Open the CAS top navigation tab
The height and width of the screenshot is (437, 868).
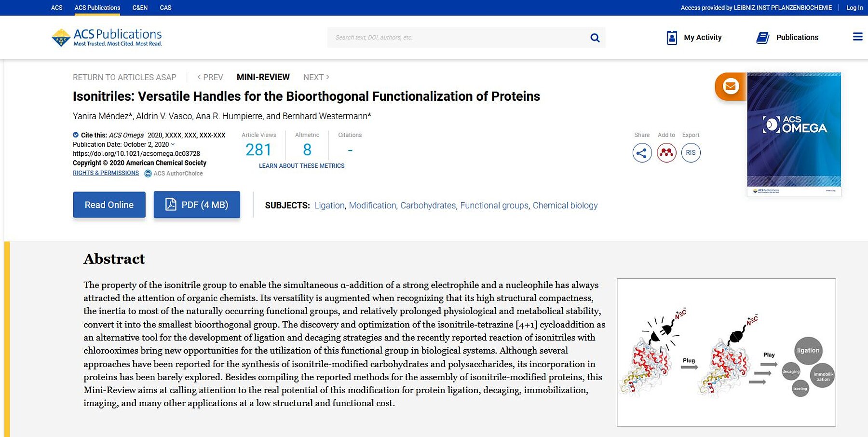(165, 8)
